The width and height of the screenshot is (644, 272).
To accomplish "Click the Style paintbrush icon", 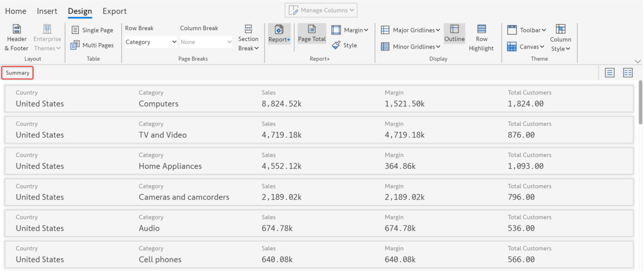I will [x=336, y=45].
